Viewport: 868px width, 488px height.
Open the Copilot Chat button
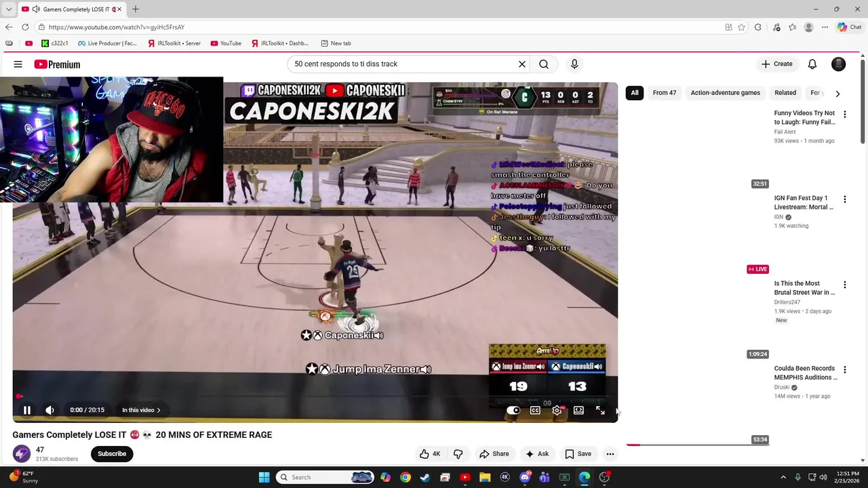849,27
